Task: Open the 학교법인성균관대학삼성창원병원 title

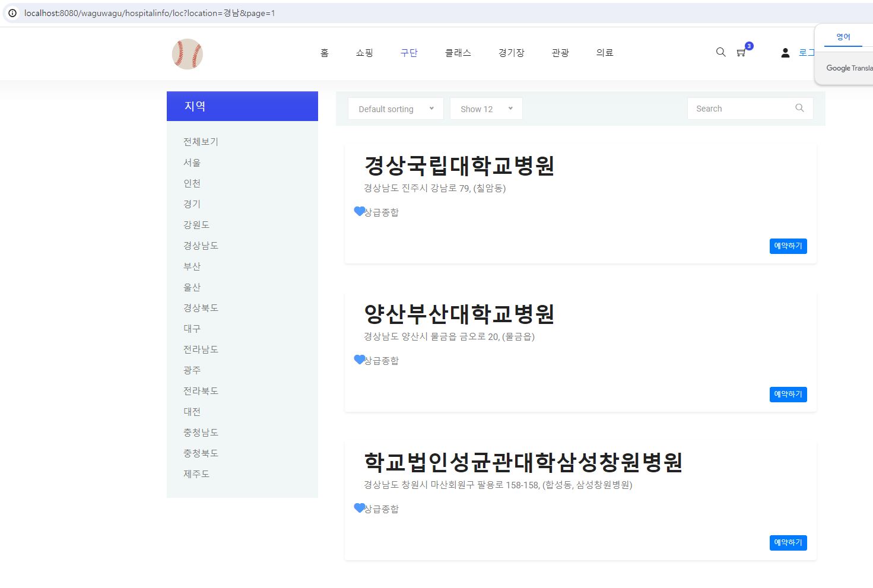Action: click(x=523, y=462)
